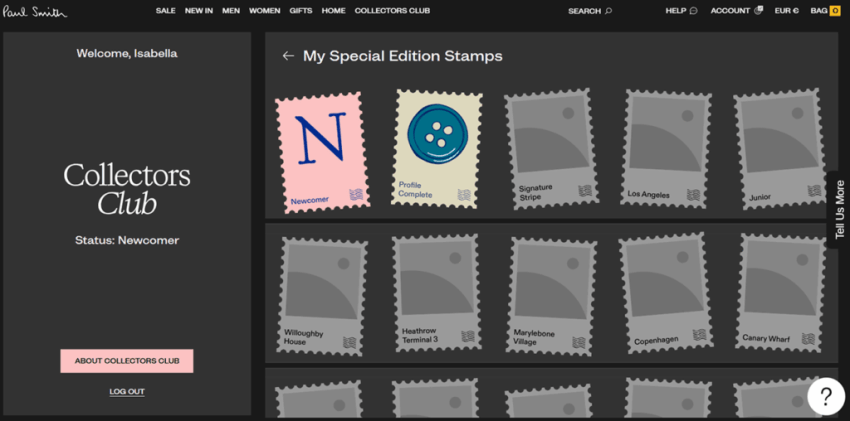Open the MEN menu
850x421 pixels.
pyautogui.click(x=231, y=11)
